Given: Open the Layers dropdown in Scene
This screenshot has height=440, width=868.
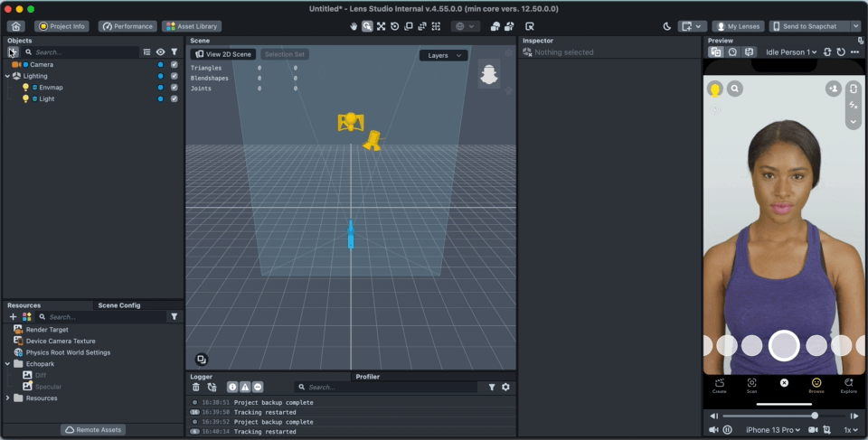Looking at the screenshot, I should coord(443,55).
